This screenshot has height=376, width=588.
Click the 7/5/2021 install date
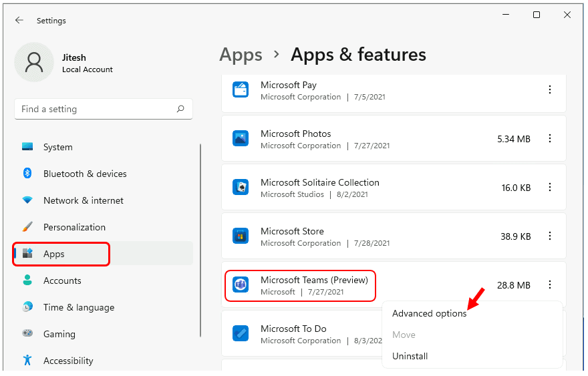370,97
